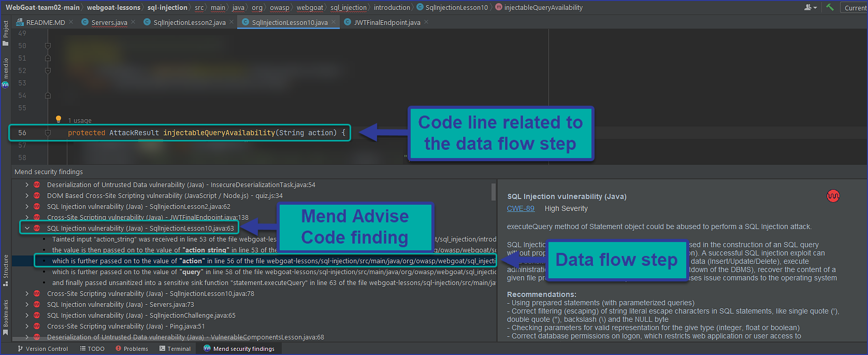Toggle code fold marker at line 50

(48, 46)
